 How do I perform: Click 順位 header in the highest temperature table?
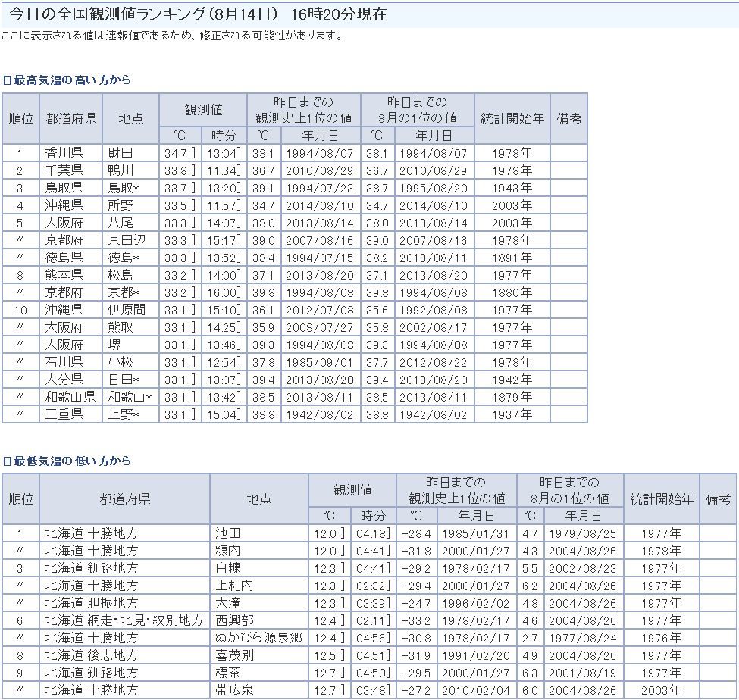coord(20,119)
